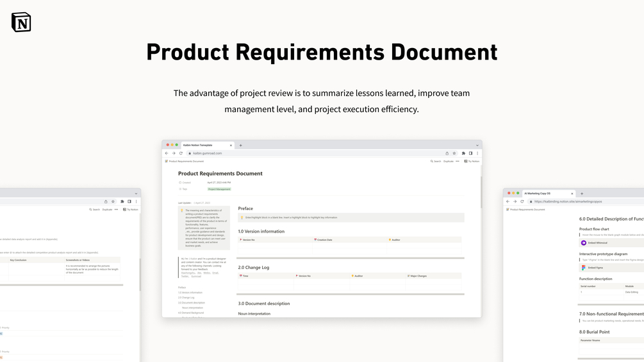Screen dimensions: 644x362
Task: Click Search in the left window
Action: (x=94, y=210)
